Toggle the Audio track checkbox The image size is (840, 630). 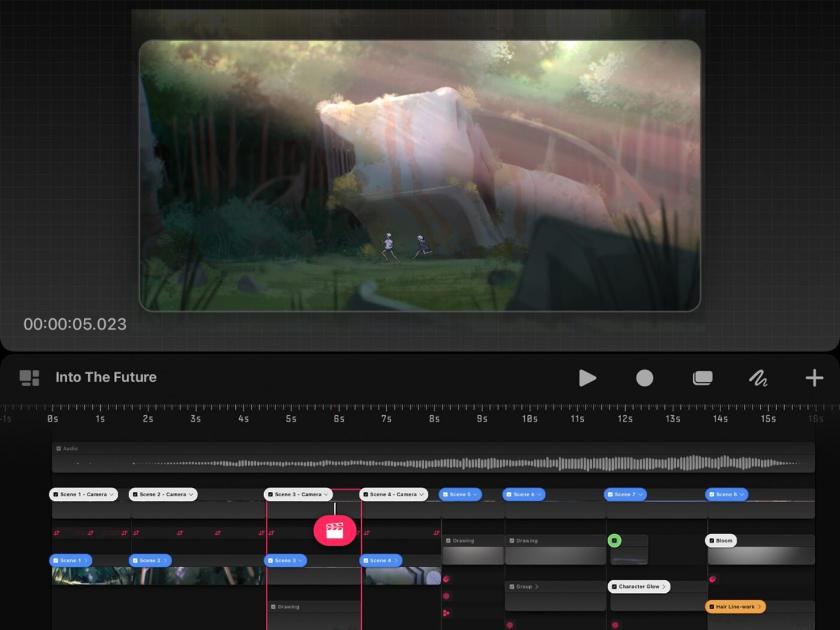tap(58, 448)
